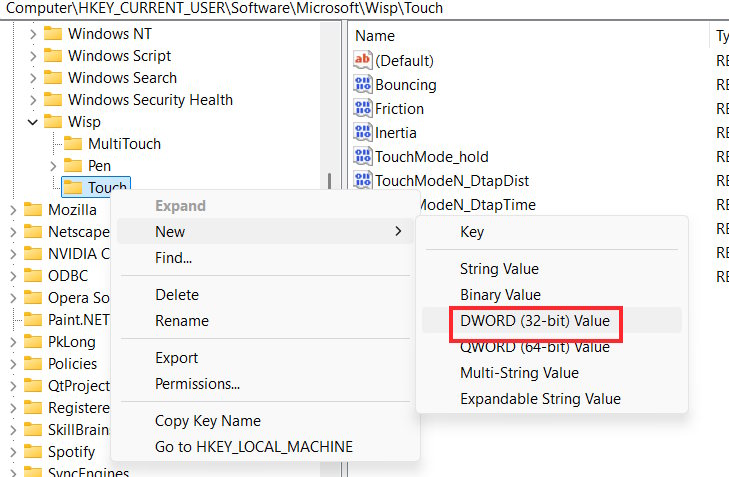Click the Policies folder icon

click(x=33, y=364)
